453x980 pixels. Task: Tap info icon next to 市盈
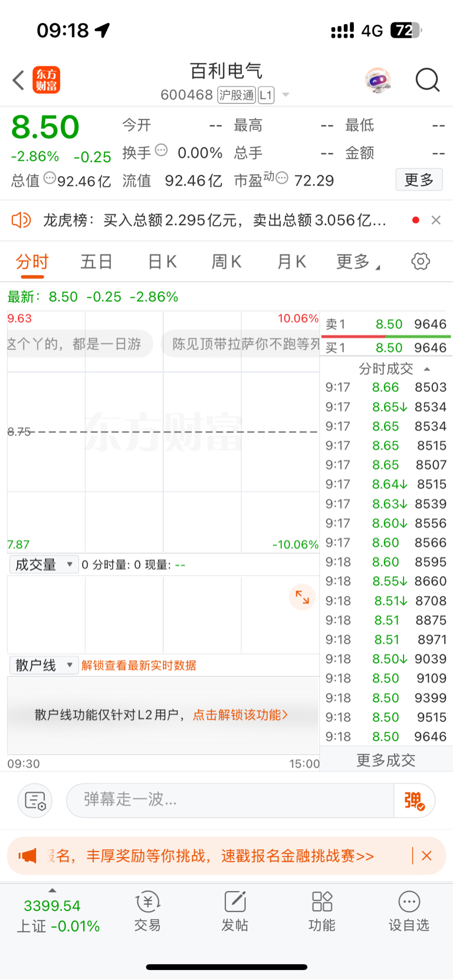coord(282,177)
